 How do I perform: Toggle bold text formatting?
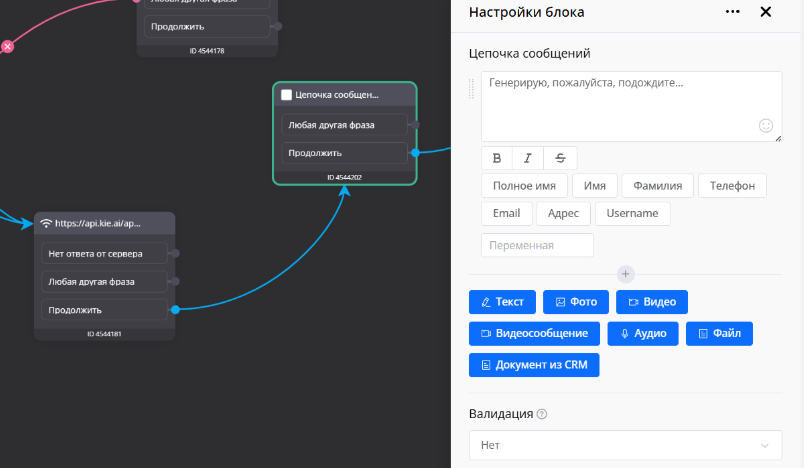pyautogui.click(x=497, y=158)
